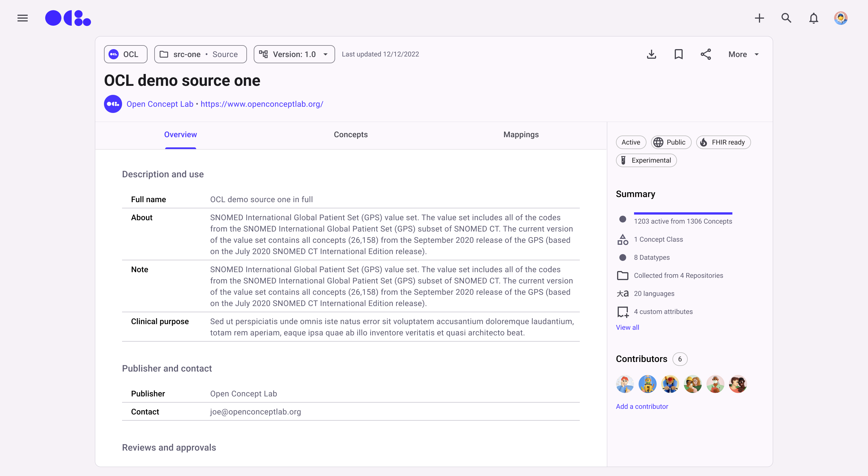Viewport: 868px width, 476px height.
Task: Open search with magnifier icon
Action: (786, 18)
